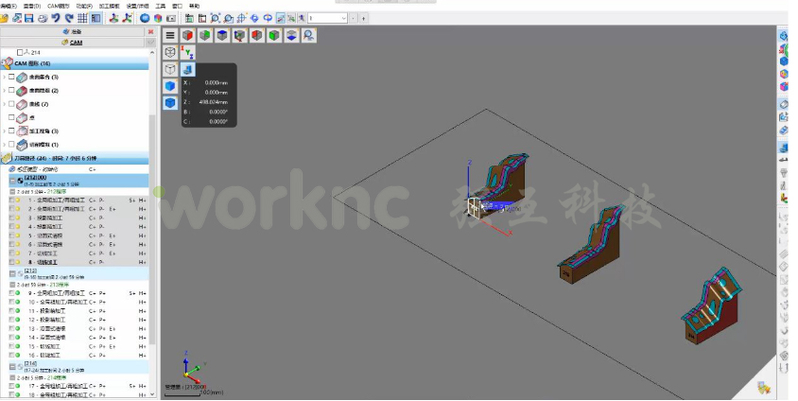
Task: Expand the second CAM entity group (2)
Action: [3, 90]
